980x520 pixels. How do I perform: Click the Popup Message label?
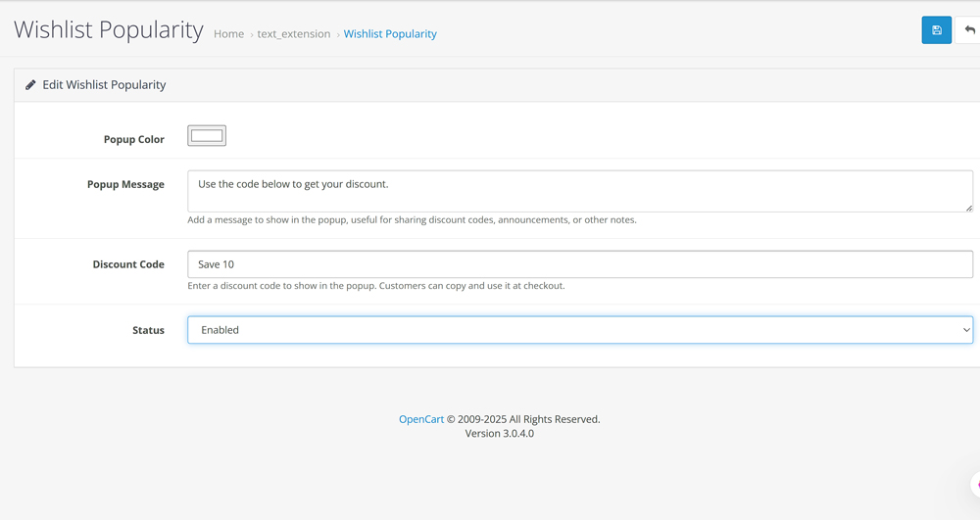[125, 184]
